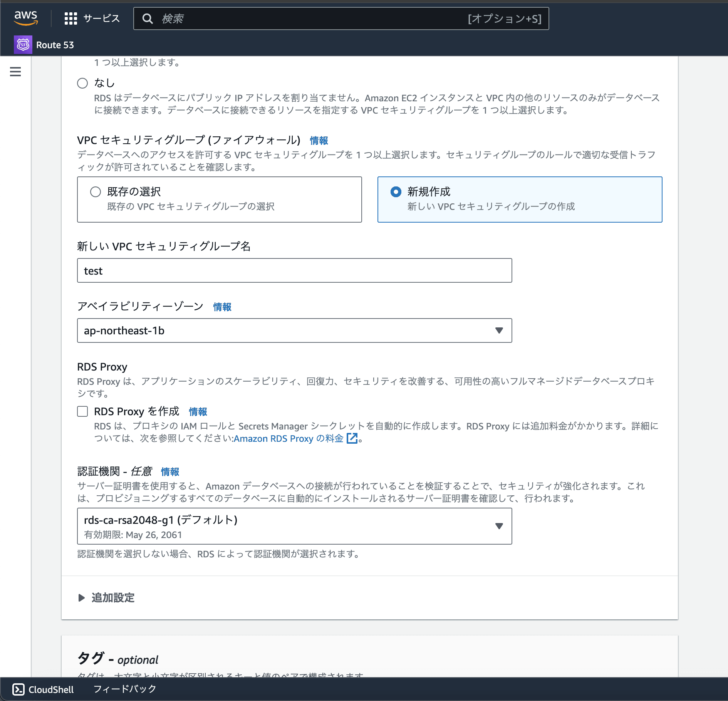Viewport: 728px width, 701px height.
Task: Click the 新しい VPC セキュリティグループ名 label
Action: coord(164,247)
